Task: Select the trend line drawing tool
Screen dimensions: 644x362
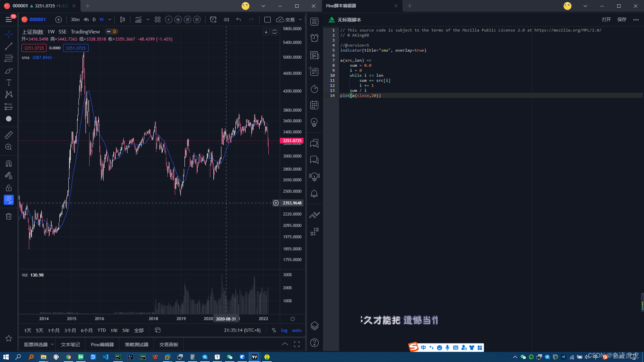Action: 9,46
